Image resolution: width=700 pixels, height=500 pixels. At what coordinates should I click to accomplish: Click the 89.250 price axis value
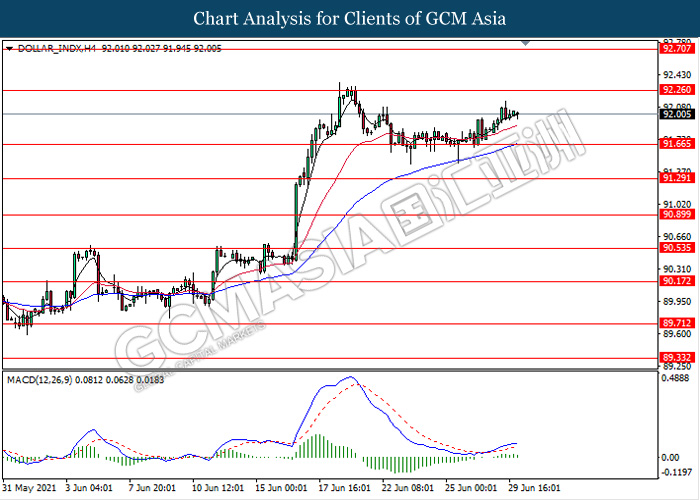[678, 366]
